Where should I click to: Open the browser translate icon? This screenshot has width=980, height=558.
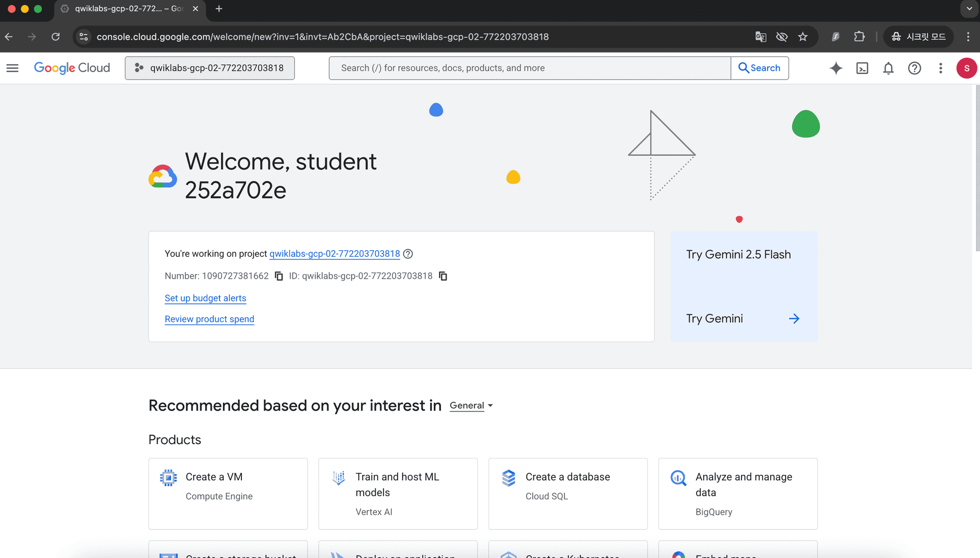pyautogui.click(x=761, y=37)
